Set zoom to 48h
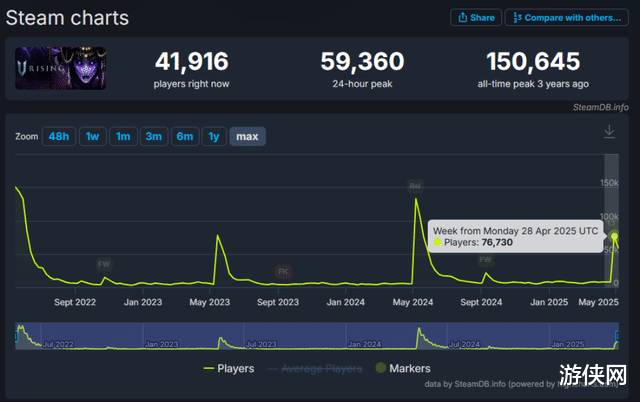 coord(59,136)
